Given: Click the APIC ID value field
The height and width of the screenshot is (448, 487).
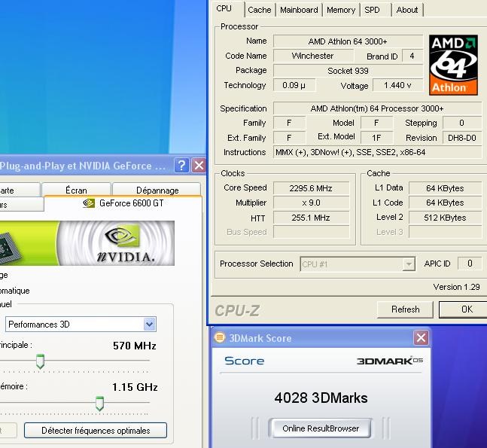Looking at the screenshot, I should click(470, 264).
